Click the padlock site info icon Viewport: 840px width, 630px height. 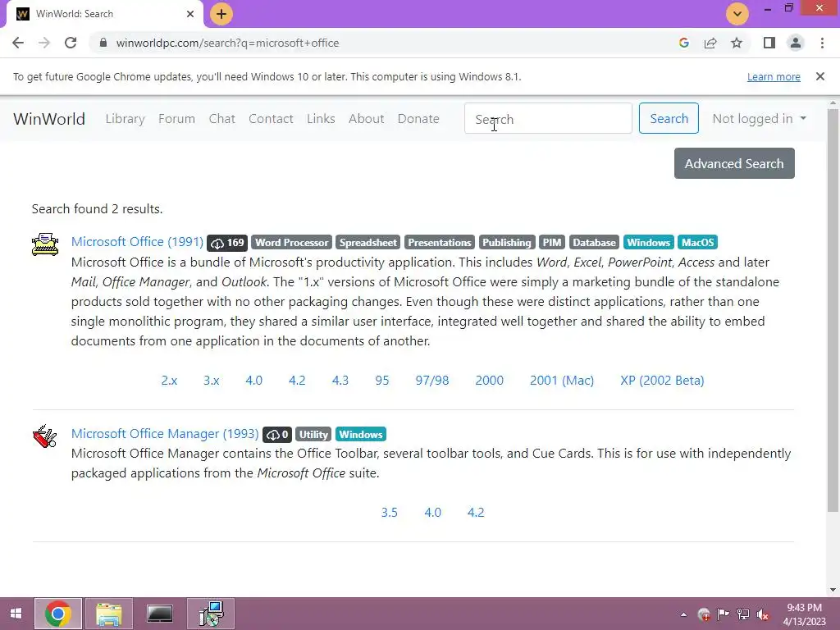103,43
